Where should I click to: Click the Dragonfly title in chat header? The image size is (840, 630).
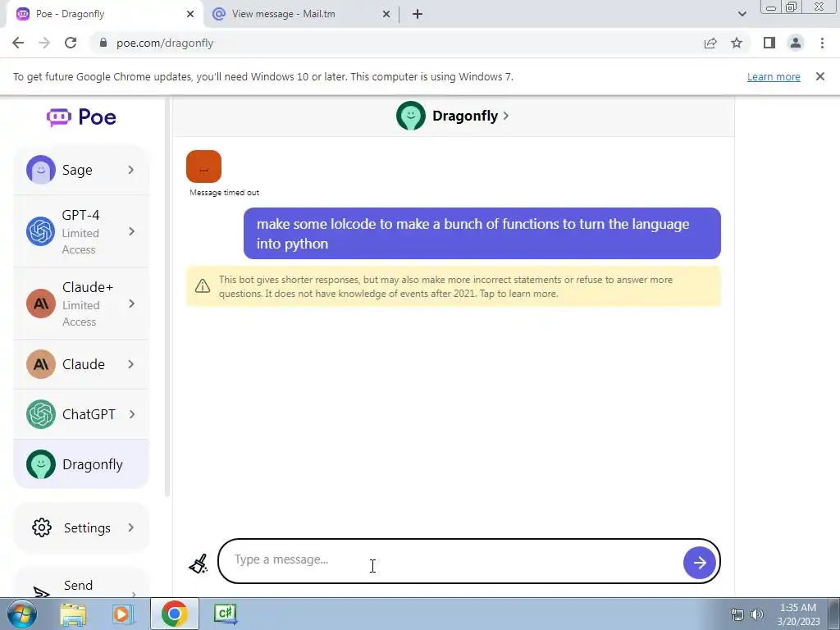tap(465, 116)
